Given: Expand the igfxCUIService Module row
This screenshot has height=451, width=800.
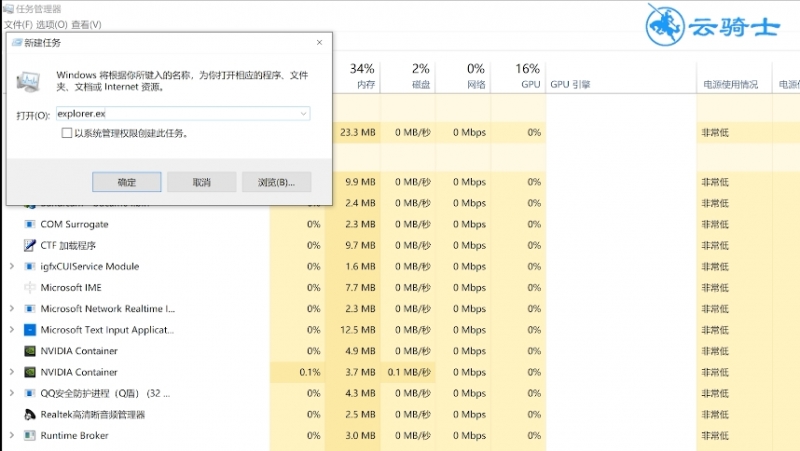Looking at the screenshot, I should click(x=12, y=266).
